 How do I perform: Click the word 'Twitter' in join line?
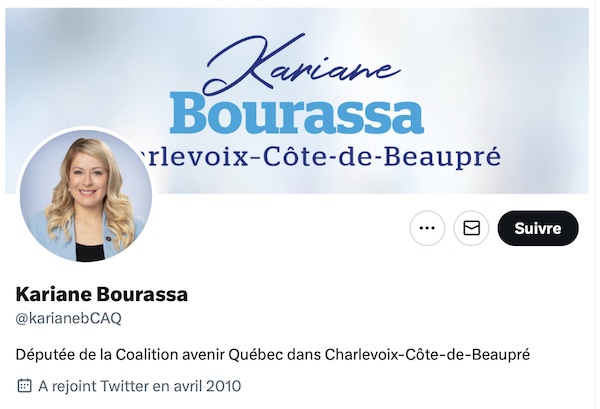coord(125,386)
